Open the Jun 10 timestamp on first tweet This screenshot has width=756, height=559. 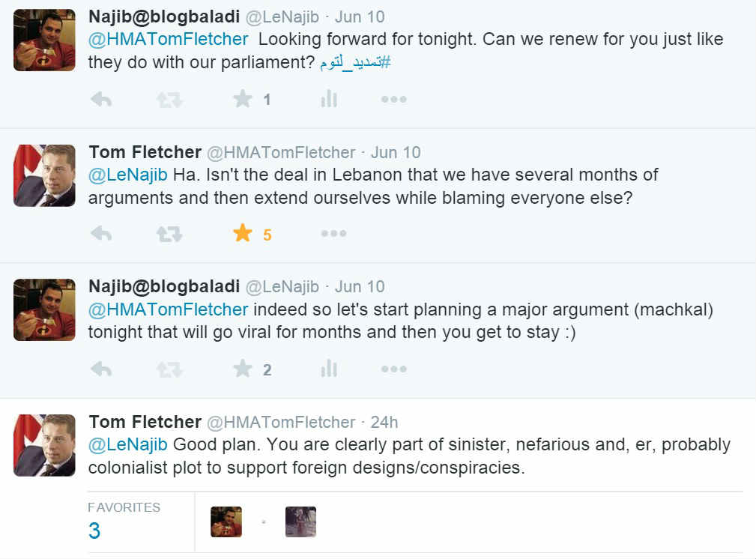coord(360,16)
